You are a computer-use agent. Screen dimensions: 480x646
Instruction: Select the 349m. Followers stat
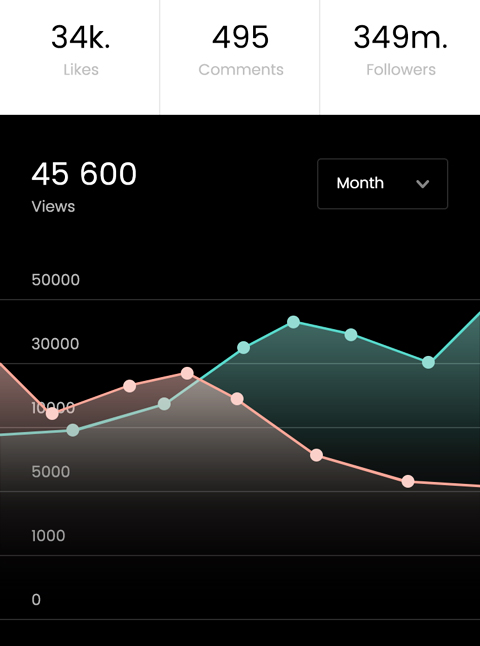pyautogui.click(x=400, y=50)
